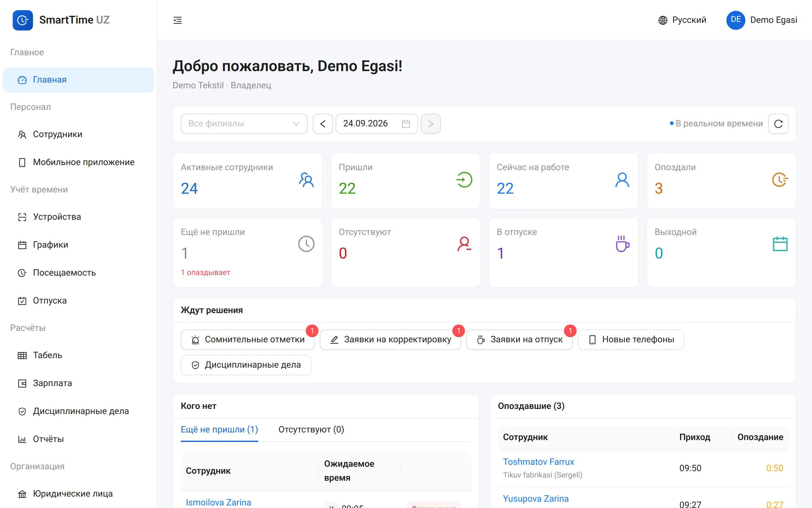
Task: Click the Графики calendar icon in sidebar
Action: pos(22,245)
